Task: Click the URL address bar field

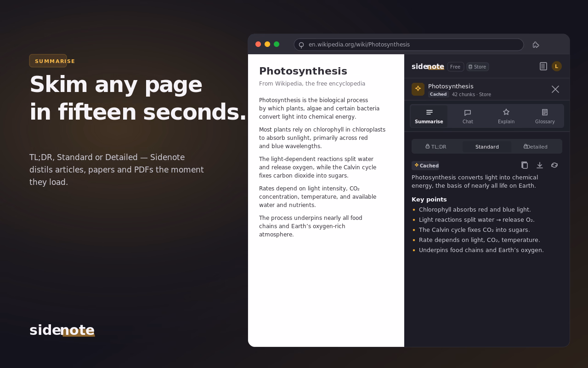Action: [409, 45]
